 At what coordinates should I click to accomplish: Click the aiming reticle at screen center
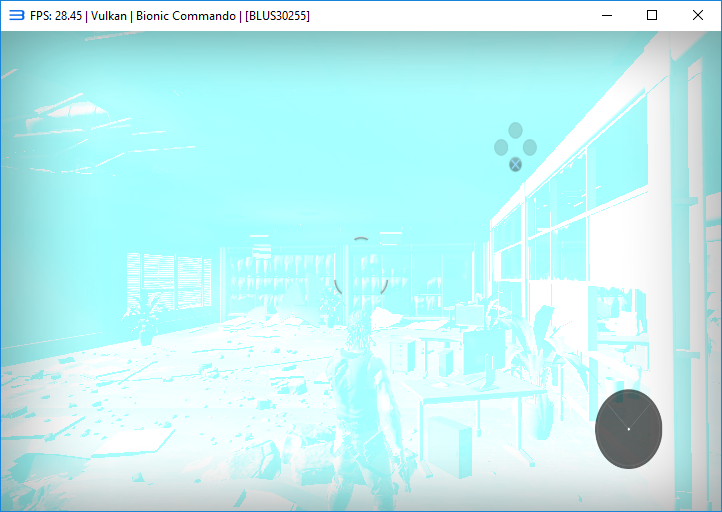(x=361, y=267)
